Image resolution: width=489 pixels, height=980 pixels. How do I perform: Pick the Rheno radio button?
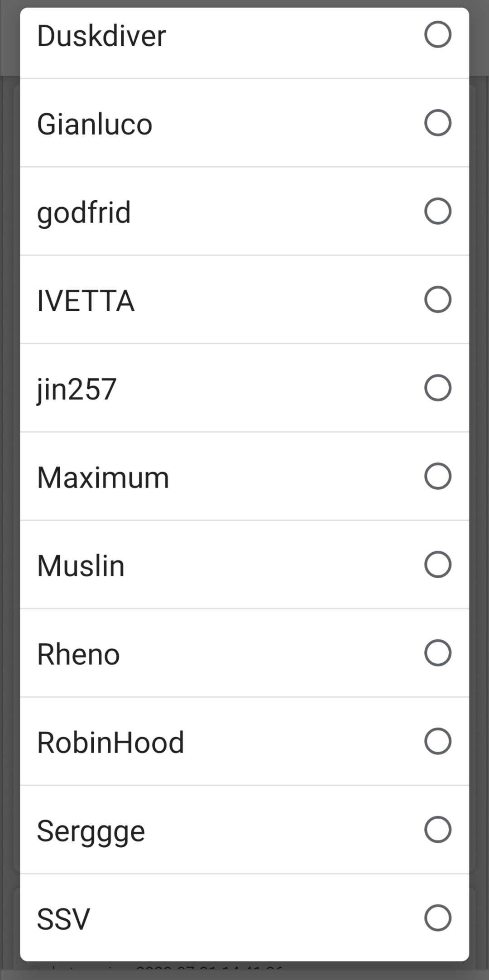437,653
